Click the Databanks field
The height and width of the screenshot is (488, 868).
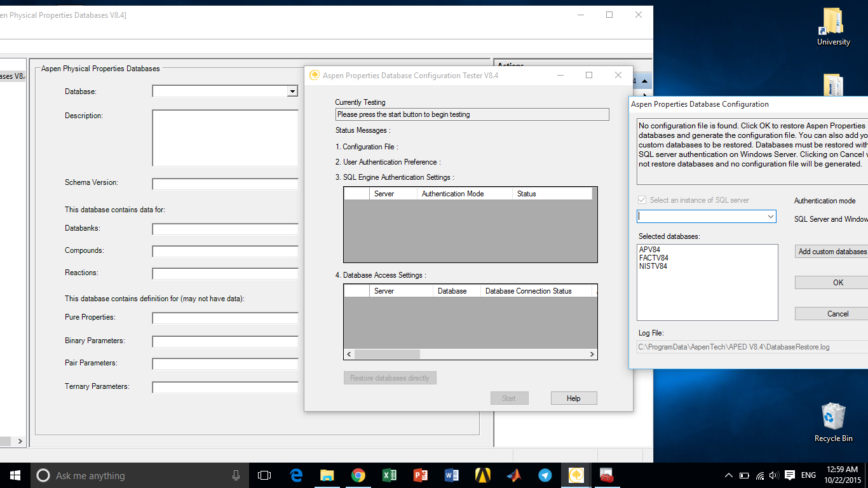[225, 229]
